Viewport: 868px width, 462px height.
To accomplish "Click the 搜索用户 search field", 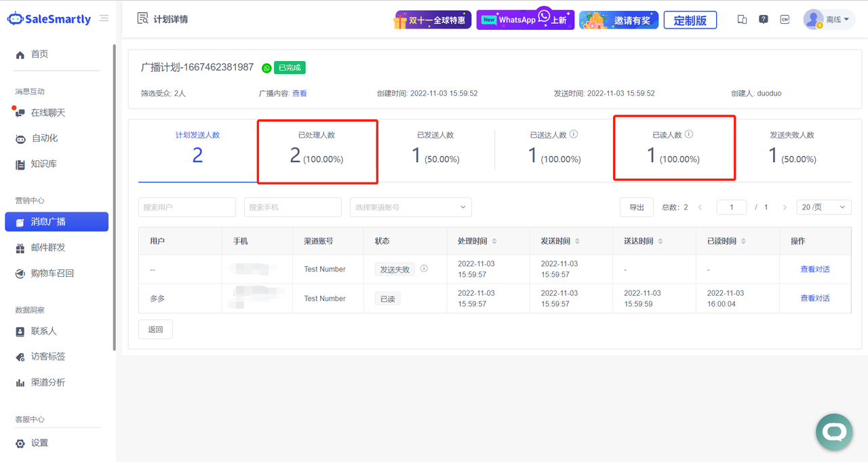I will click(187, 207).
